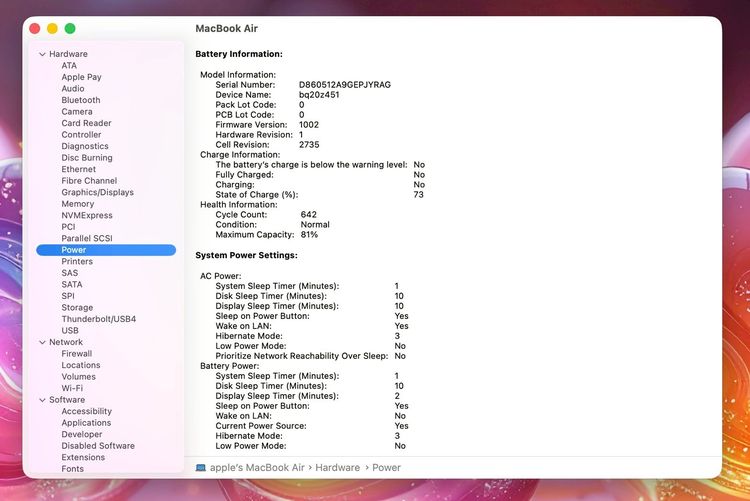Open the Parallel SCSI entry

pyautogui.click(x=87, y=238)
